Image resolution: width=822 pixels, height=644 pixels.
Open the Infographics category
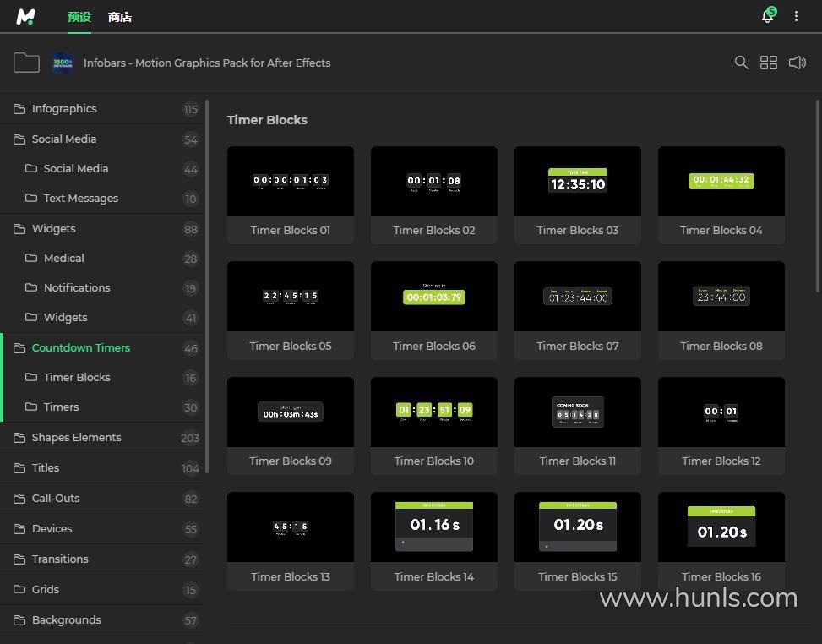102,108
